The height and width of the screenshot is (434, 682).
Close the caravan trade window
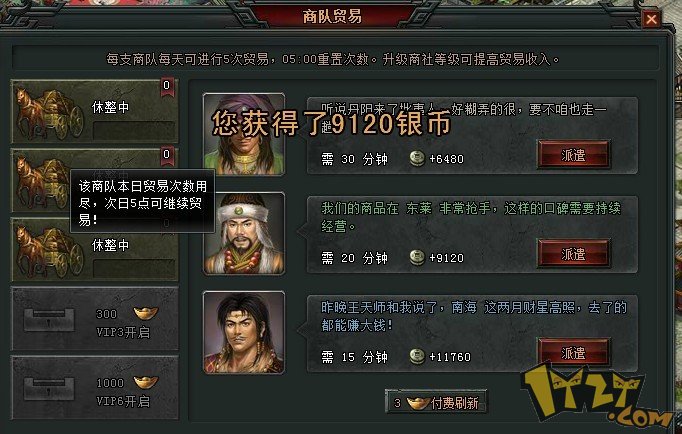(651, 19)
